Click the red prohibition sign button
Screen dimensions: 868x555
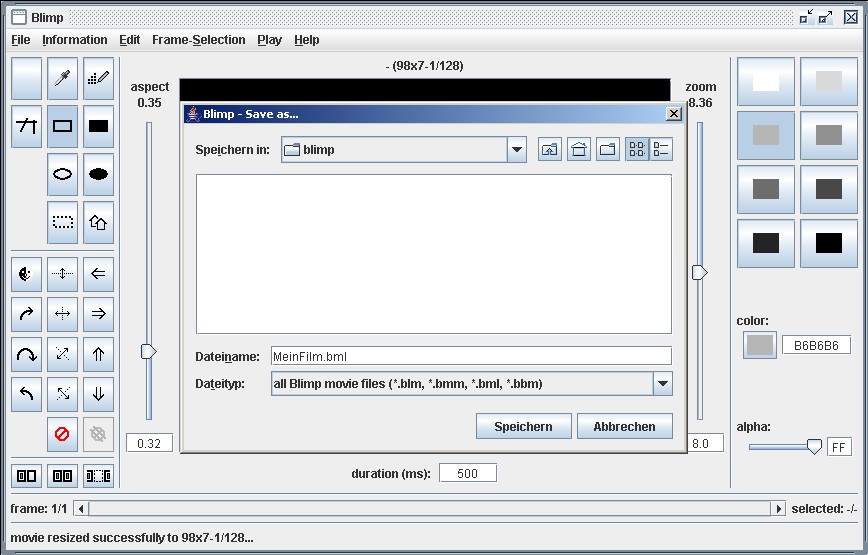tap(62, 434)
